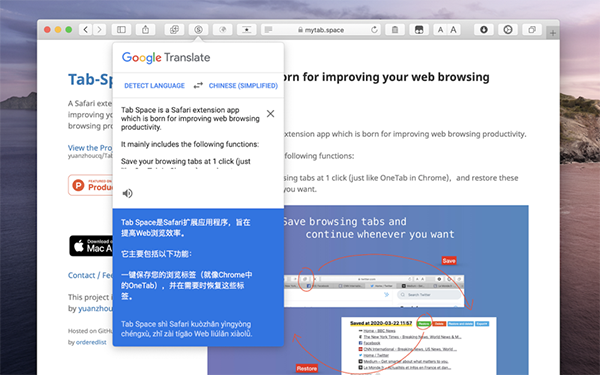The image size is (600, 375).
Task: Click the 'born for improving your web browsing' heading
Action: 386,77
